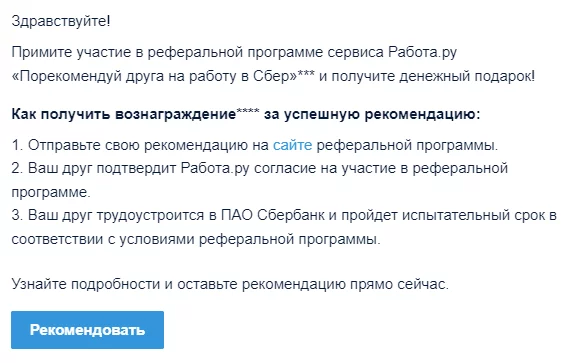Click the bold heading Как получить вознаграждение

(x=124, y=114)
